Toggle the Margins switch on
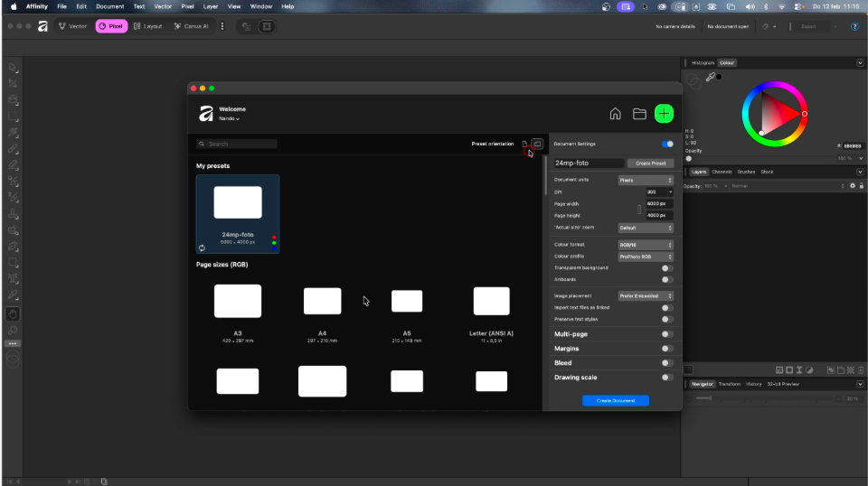 point(667,349)
